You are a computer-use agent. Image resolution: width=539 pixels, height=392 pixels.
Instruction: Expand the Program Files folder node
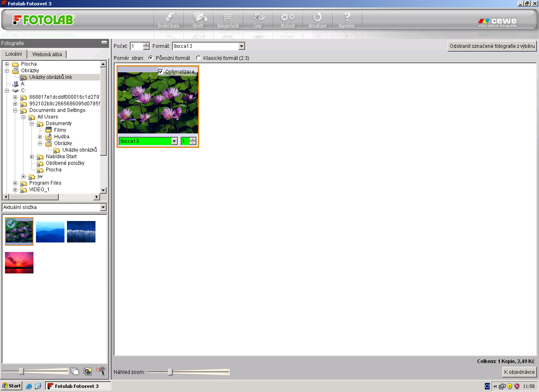click(15, 183)
